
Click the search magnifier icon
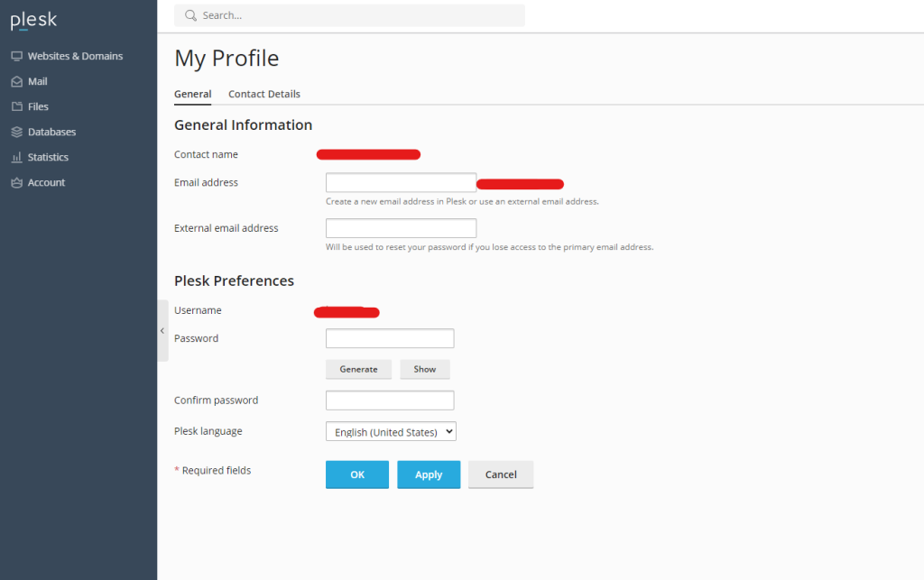coord(191,15)
